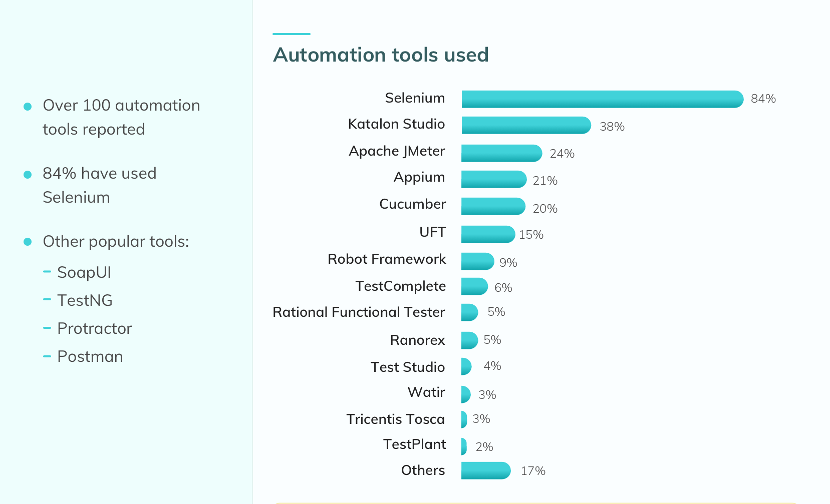Click the "Over 100 automation tools reported" text
The image size is (830, 504).
pos(121,117)
